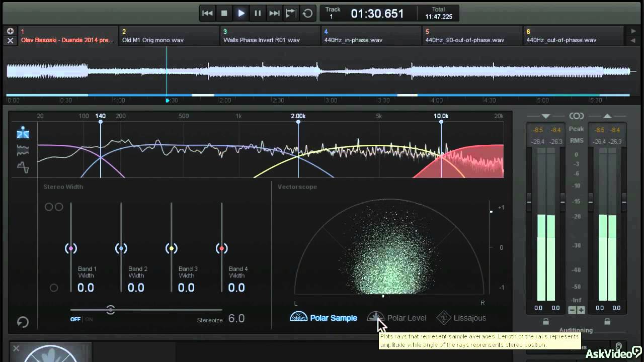Toggle the single circle below the link icon
The height and width of the screenshot is (362, 644).
pyautogui.click(x=54, y=288)
